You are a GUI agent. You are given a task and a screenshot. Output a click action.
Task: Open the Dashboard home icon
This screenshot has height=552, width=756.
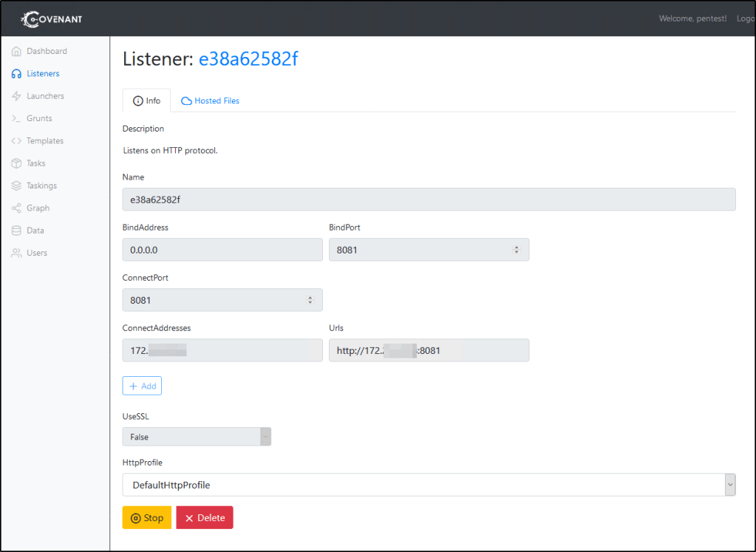(x=17, y=52)
